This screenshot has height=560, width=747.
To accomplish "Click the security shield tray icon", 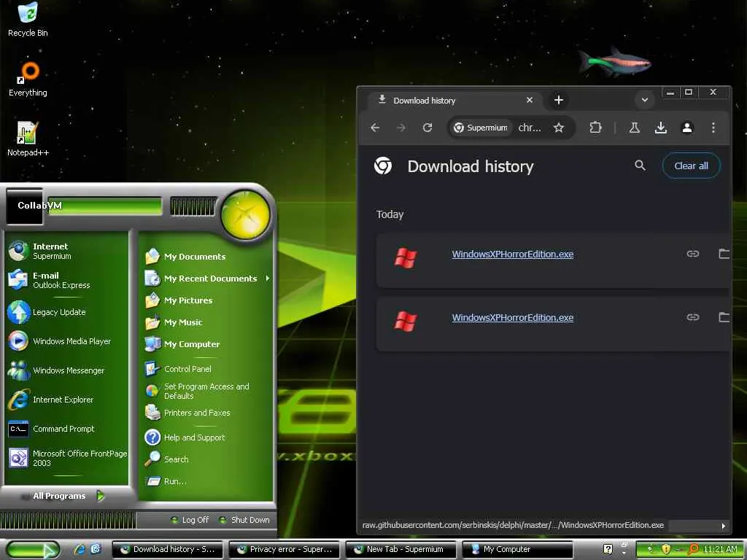I will pyautogui.click(x=666, y=549).
